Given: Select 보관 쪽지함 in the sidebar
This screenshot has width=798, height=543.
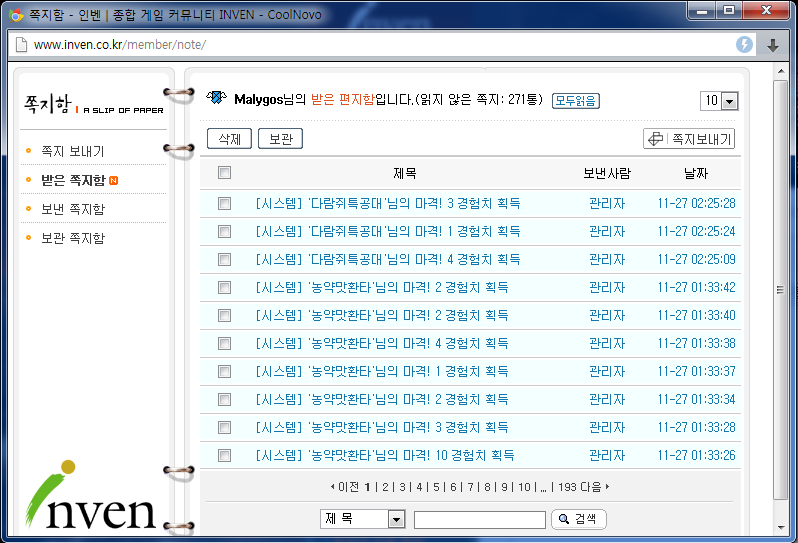Looking at the screenshot, I should coord(73,238).
